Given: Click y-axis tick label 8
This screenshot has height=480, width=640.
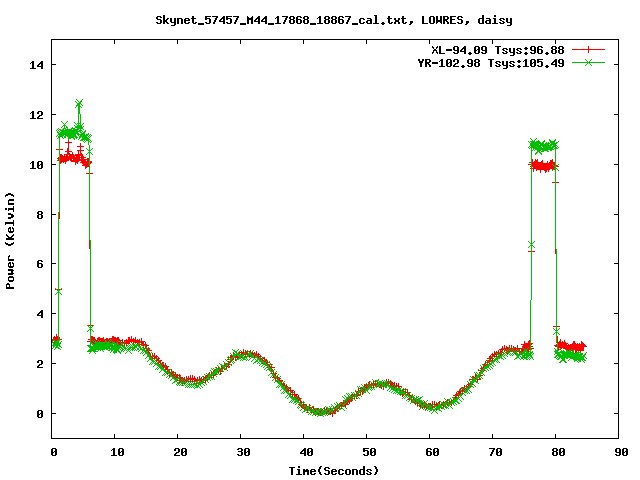Looking at the screenshot, I should tap(40, 215).
